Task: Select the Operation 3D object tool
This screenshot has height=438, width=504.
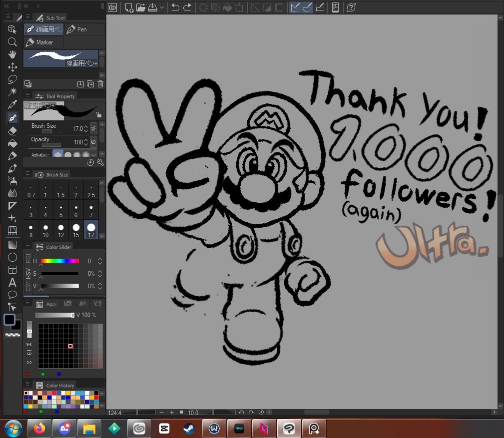Action: 12,29
